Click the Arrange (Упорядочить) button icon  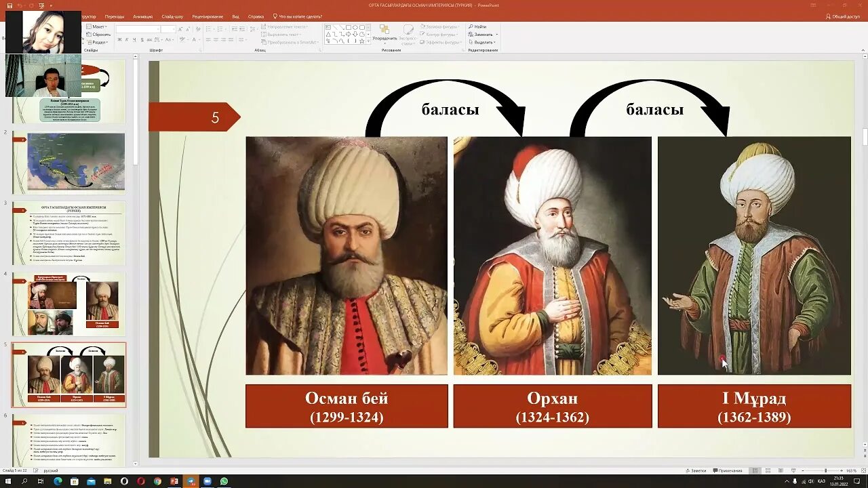(384, 29)
